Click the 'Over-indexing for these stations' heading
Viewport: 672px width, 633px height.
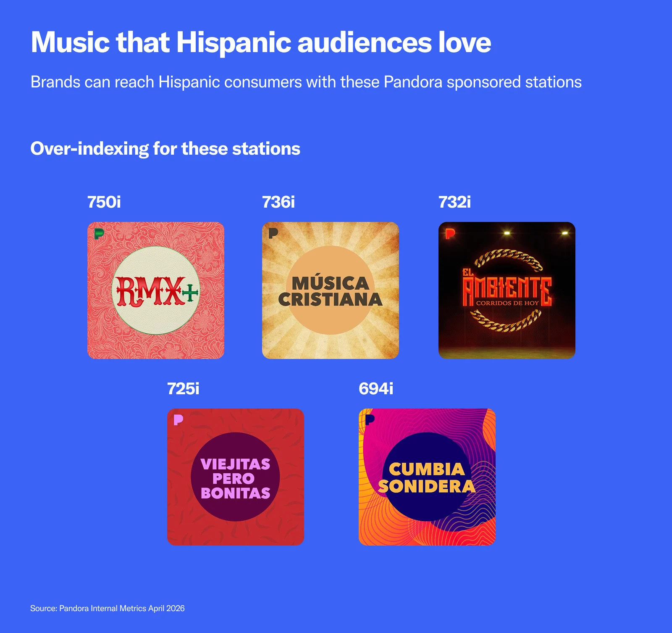165,149
